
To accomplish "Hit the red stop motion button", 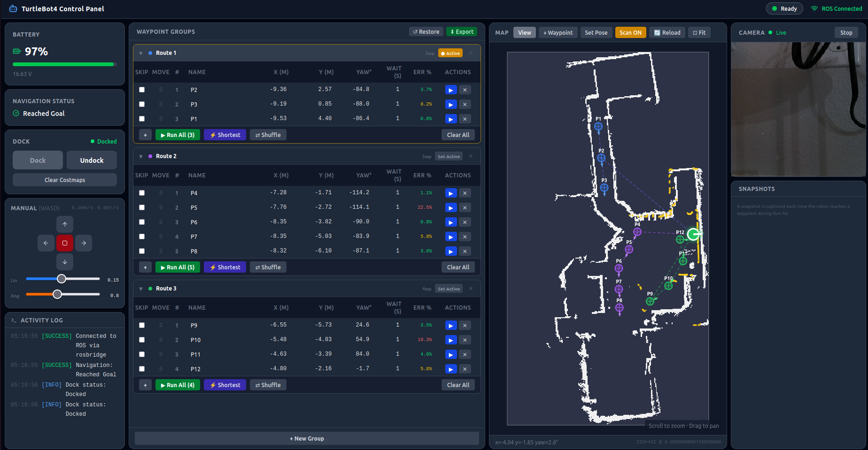I will 65,243.
